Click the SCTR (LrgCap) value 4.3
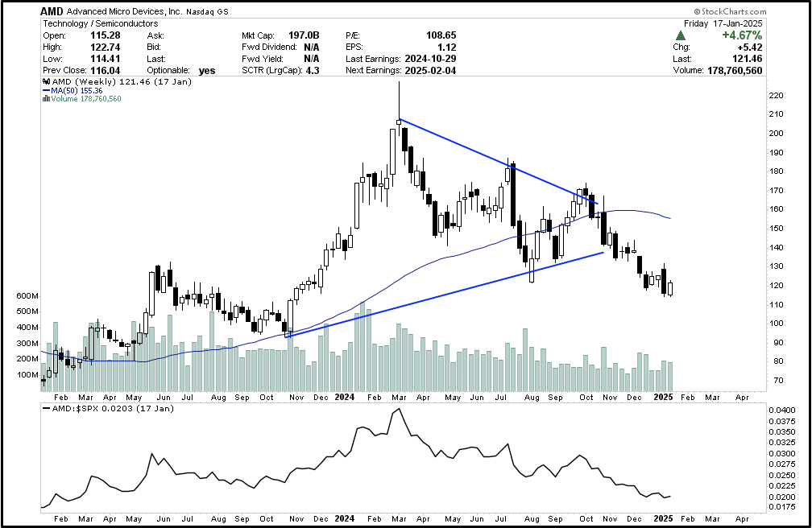The image size is (812, 528). coord(313,70)
